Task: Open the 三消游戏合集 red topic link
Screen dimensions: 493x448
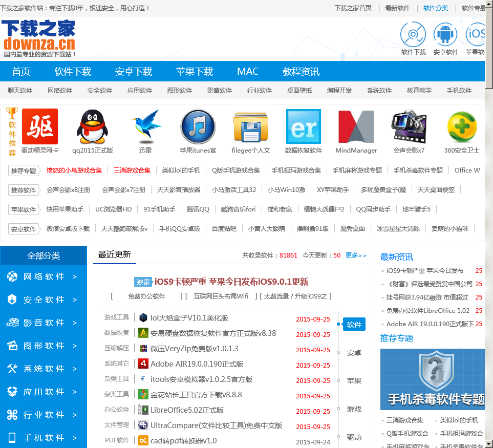Action: tap(132, 170)
